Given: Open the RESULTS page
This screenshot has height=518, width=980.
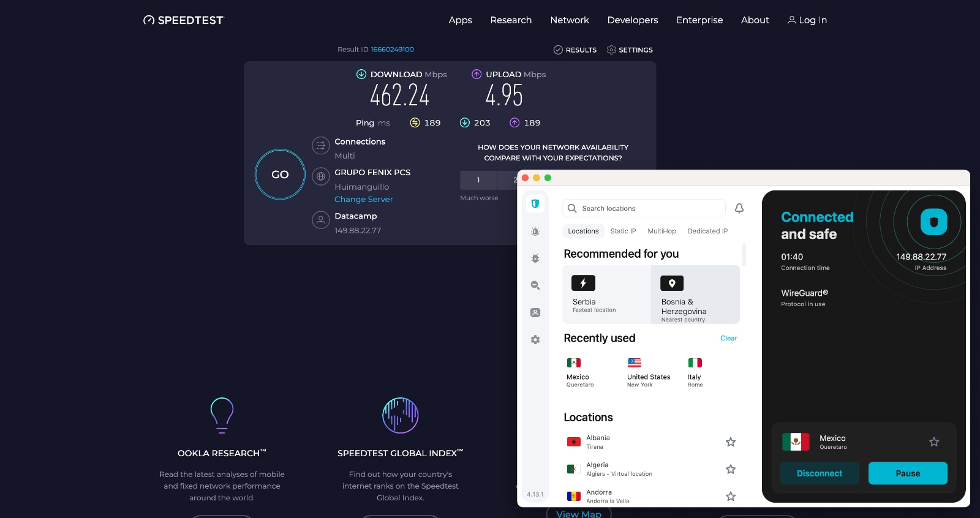Looking at the screenshot, I should (575, 50).
